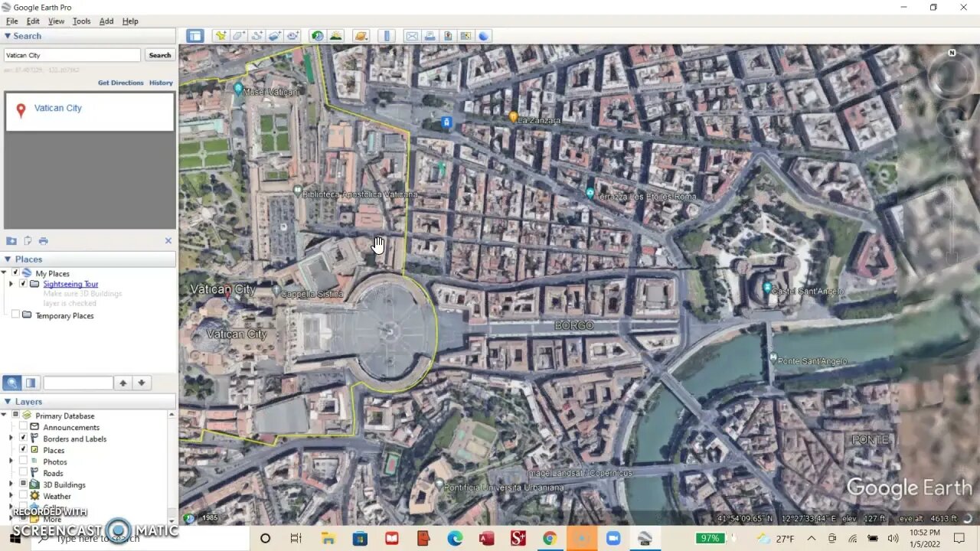Move selected place up with arrow button
Screen dimensions: 980x551
point(123,383)
